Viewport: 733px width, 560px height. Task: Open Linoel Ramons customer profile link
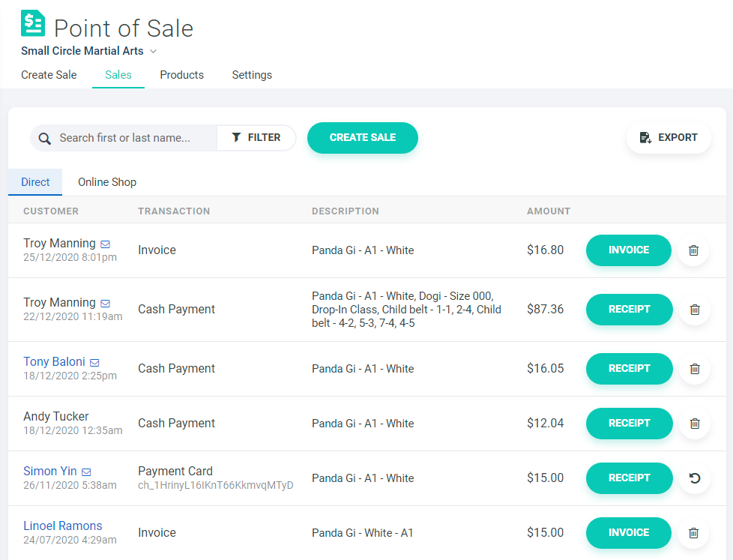click(x=62, y=526)
